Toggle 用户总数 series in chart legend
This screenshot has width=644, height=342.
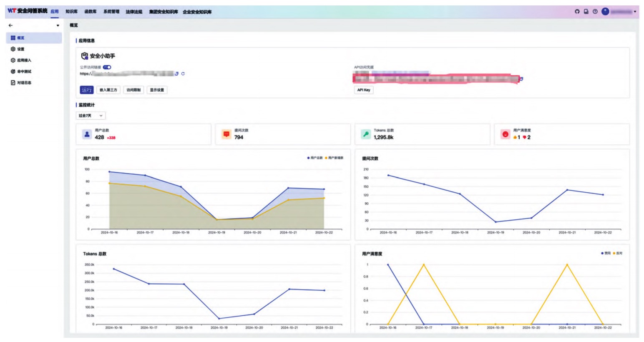pyautogui.click(x=315, y=158)
